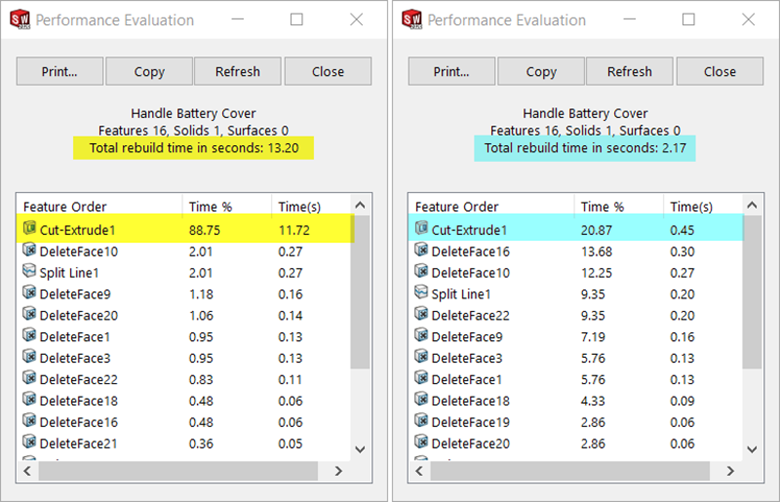780x502 pixels.
Task: Click scroll right arrow in left window list
Action: tap(339, 471)
